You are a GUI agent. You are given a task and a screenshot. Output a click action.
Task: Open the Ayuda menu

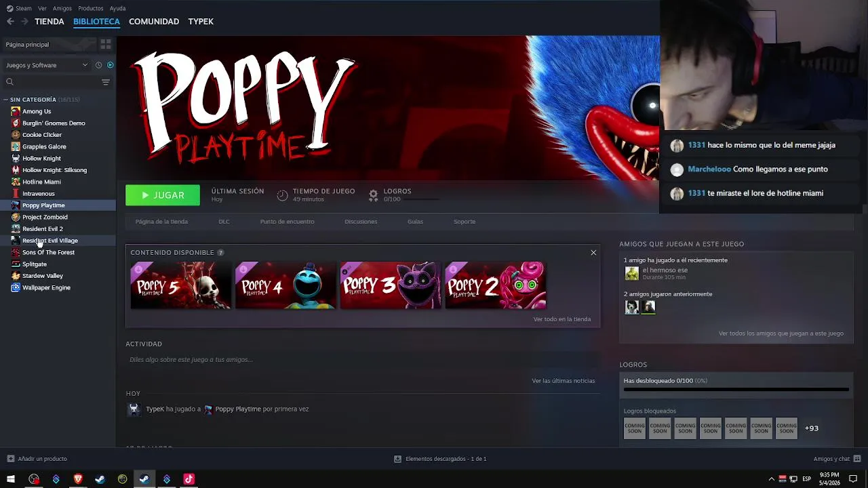coord(117,8)
